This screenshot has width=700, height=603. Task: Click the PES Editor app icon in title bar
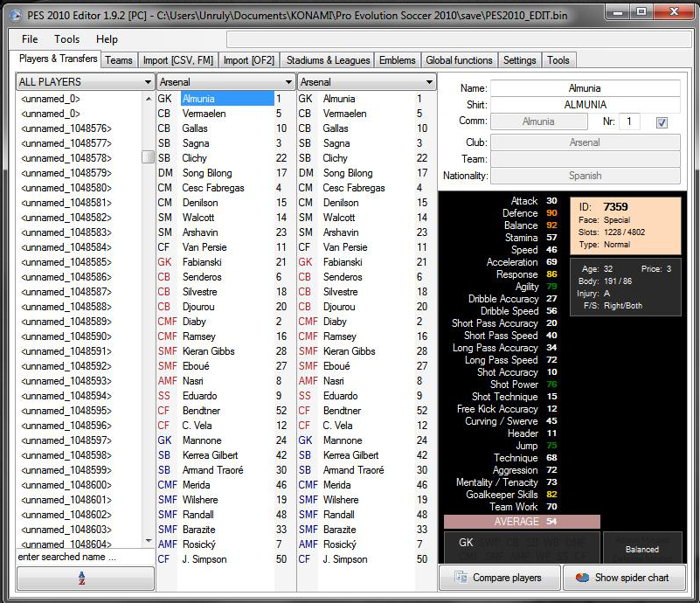click(x=16, y=16)
